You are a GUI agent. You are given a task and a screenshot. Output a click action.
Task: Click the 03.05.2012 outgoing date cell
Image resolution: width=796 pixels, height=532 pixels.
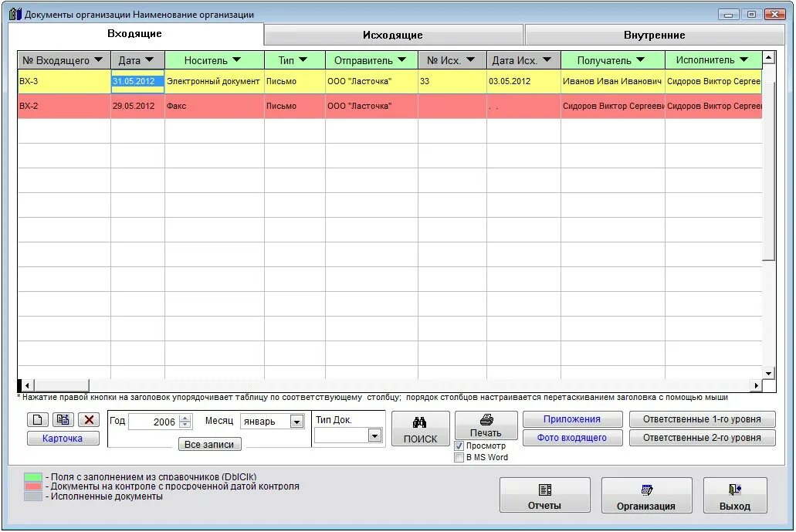524,81
